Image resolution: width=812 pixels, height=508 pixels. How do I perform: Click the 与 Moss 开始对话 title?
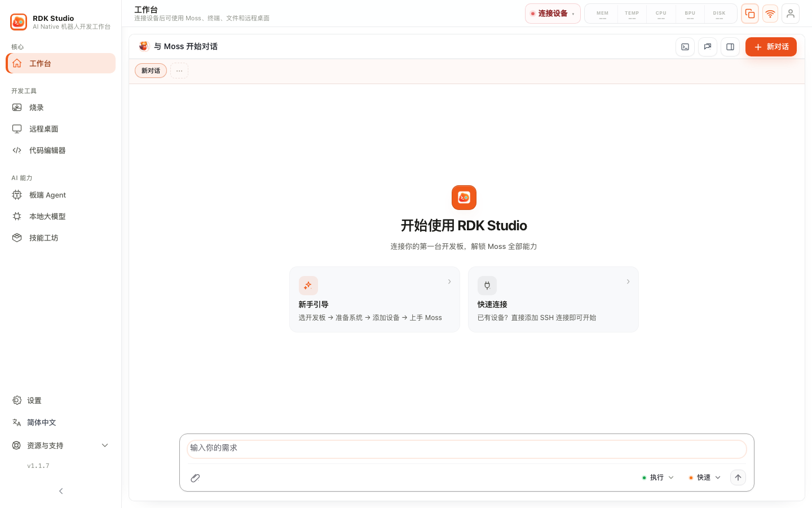tap(186, 46)
